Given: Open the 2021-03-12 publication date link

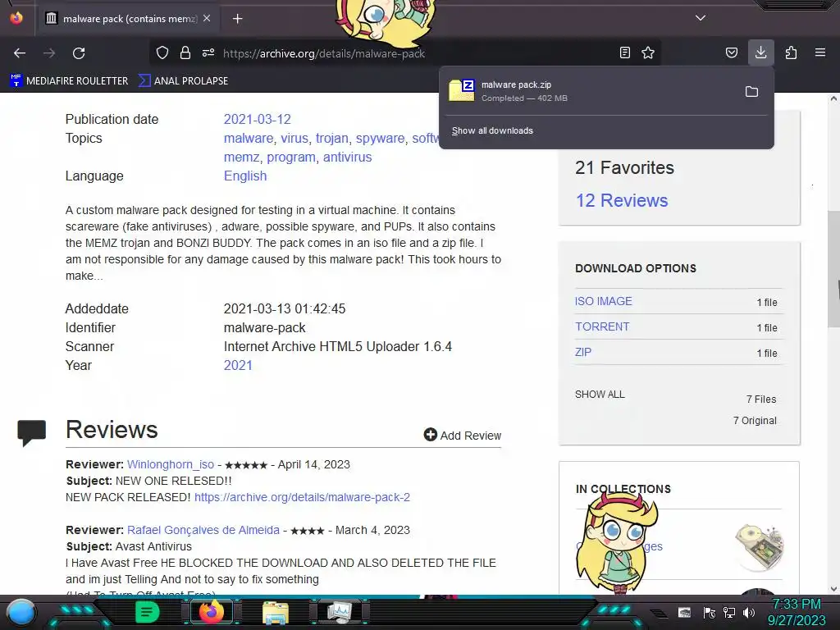Looking at the screenshot, I should (257, 120).
